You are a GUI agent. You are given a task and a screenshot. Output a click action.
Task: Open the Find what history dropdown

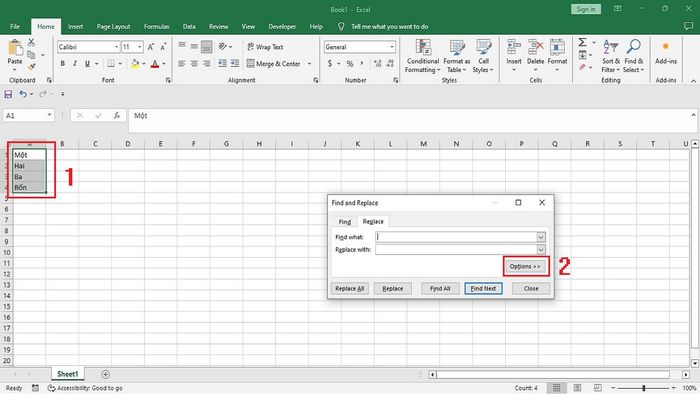click(541, 237)
